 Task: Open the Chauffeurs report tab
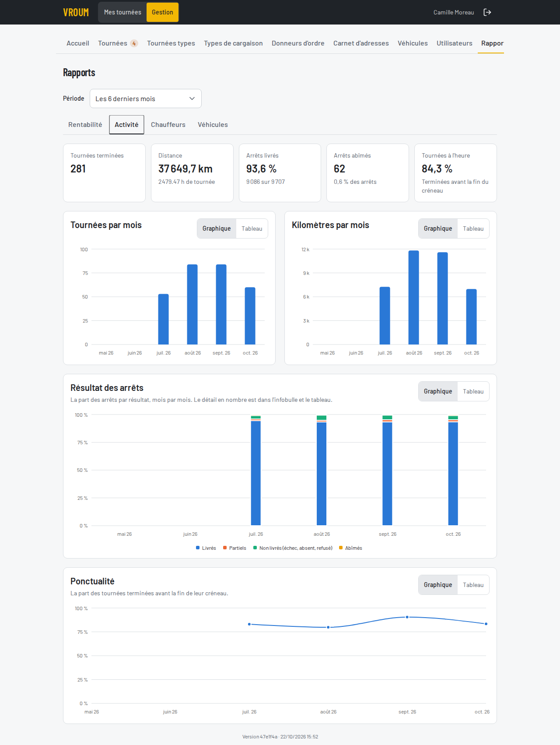168,125
